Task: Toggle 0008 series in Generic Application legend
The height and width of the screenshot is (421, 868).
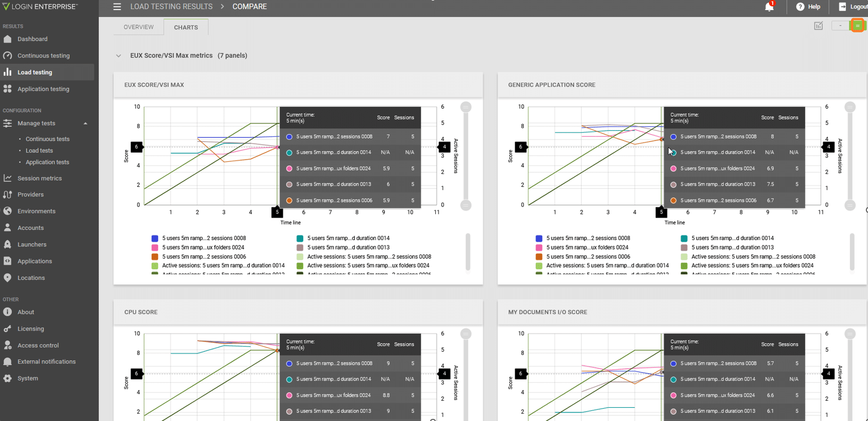Action: coord(583,238)
